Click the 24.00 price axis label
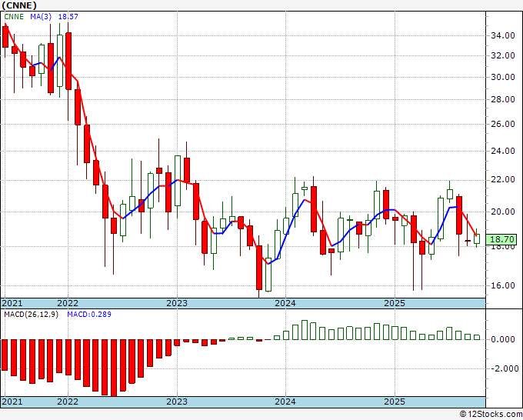523x420 pixels. [503, 151]
